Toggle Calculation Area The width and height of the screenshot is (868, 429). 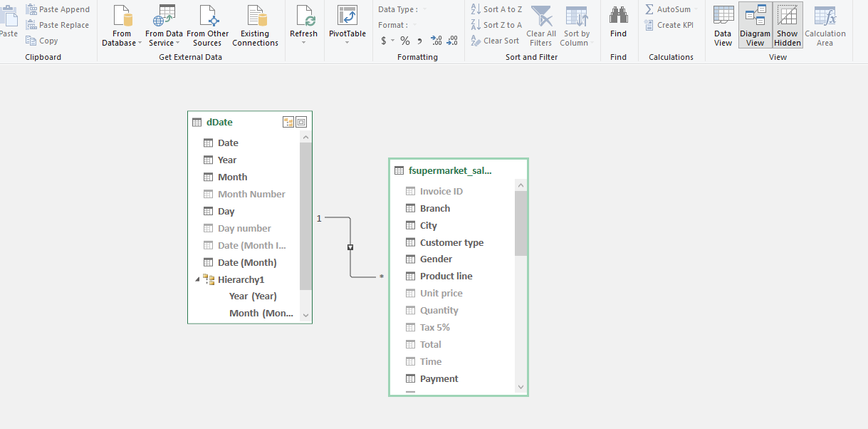(825, 26)
